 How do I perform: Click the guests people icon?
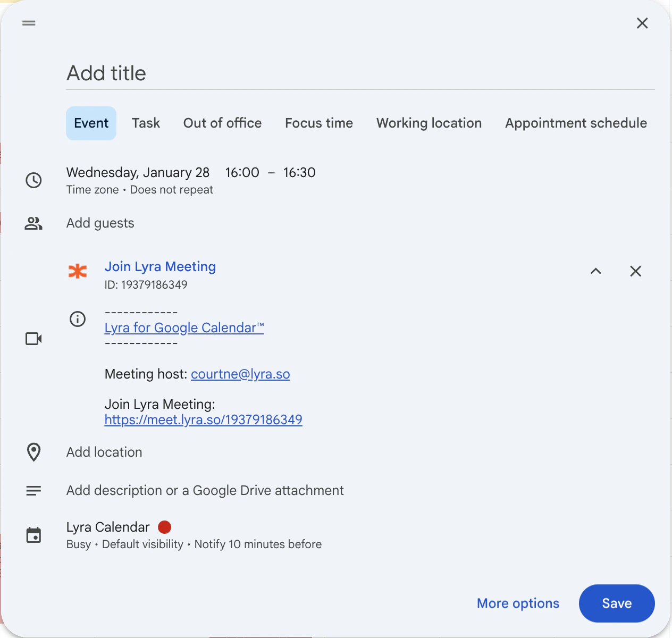pyautogui.click(x=33, y=223)
